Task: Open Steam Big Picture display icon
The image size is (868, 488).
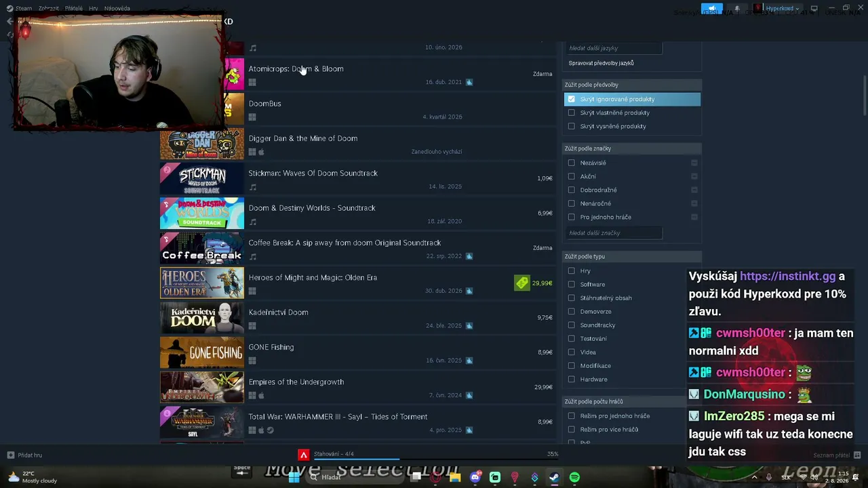Action: click(814, 9)
